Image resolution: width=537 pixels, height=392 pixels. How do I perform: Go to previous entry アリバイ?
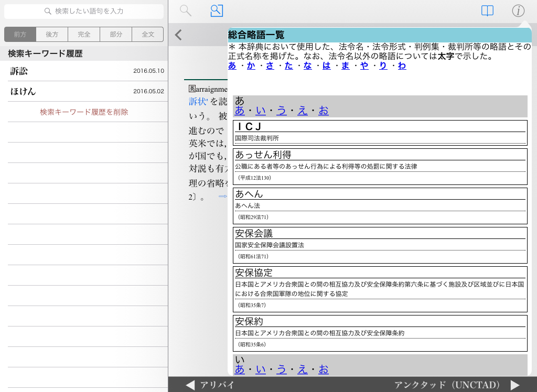[x=211, y=385]
